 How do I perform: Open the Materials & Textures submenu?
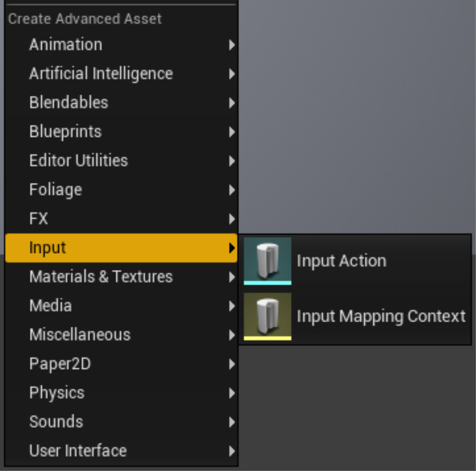(x=121, y=277)
